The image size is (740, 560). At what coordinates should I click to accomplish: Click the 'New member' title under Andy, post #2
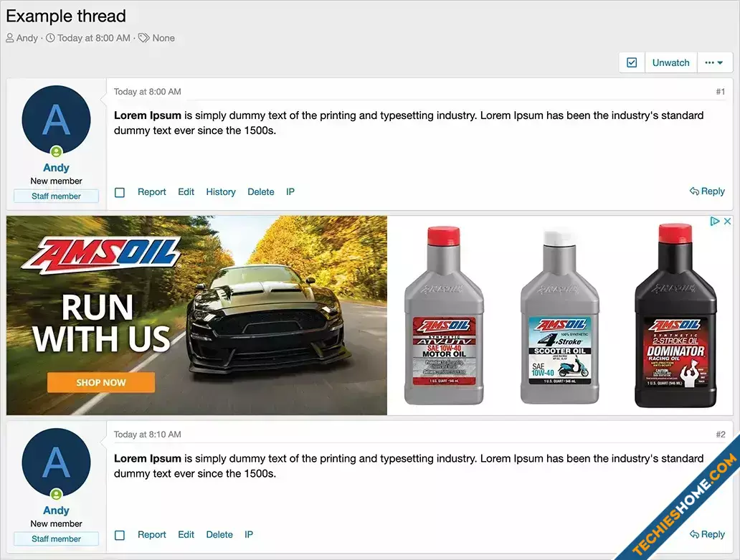point(56,523)
